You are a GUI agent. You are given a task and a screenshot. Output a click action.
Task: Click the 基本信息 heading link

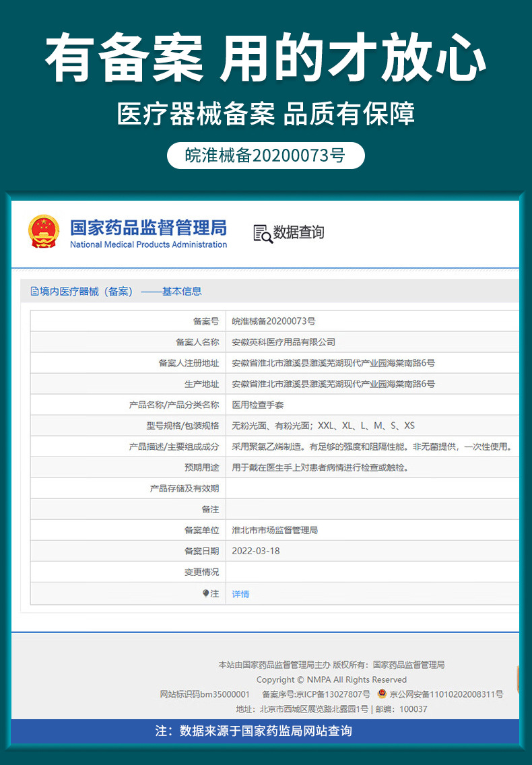click(x=182, y=292)
